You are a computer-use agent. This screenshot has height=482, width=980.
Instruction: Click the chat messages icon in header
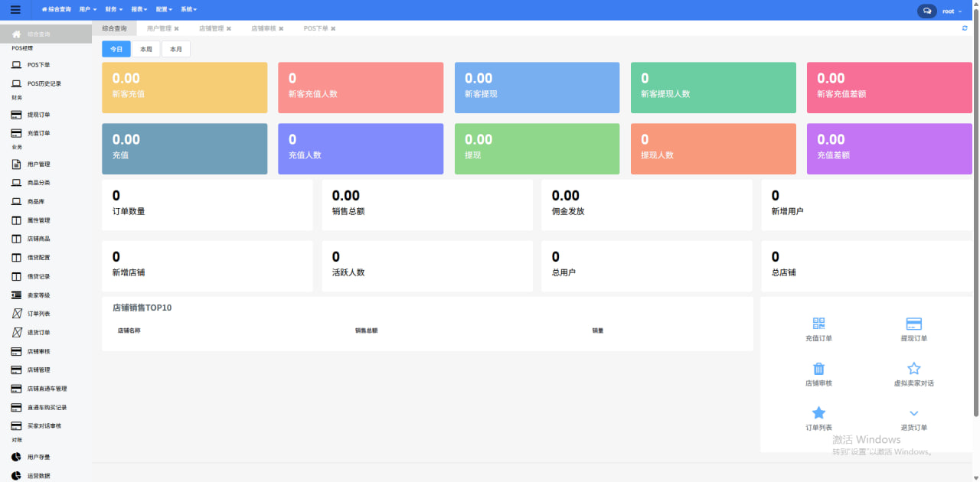click(927, 11)
